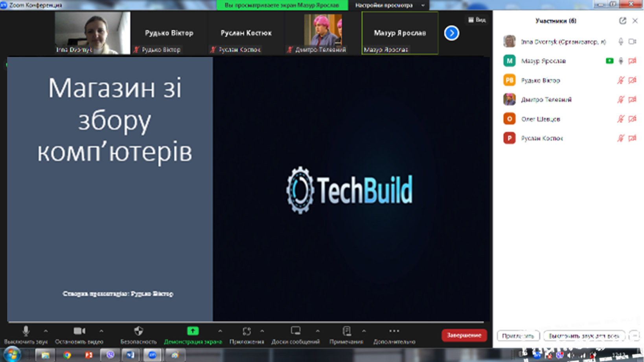This screenshot has width=644, height=362.
Task: Select Мазур Ярослав video tile
Action: 400,33
